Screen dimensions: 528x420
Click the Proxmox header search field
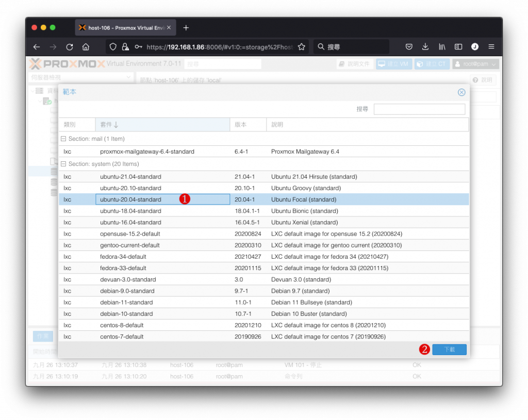coord(223,64)
